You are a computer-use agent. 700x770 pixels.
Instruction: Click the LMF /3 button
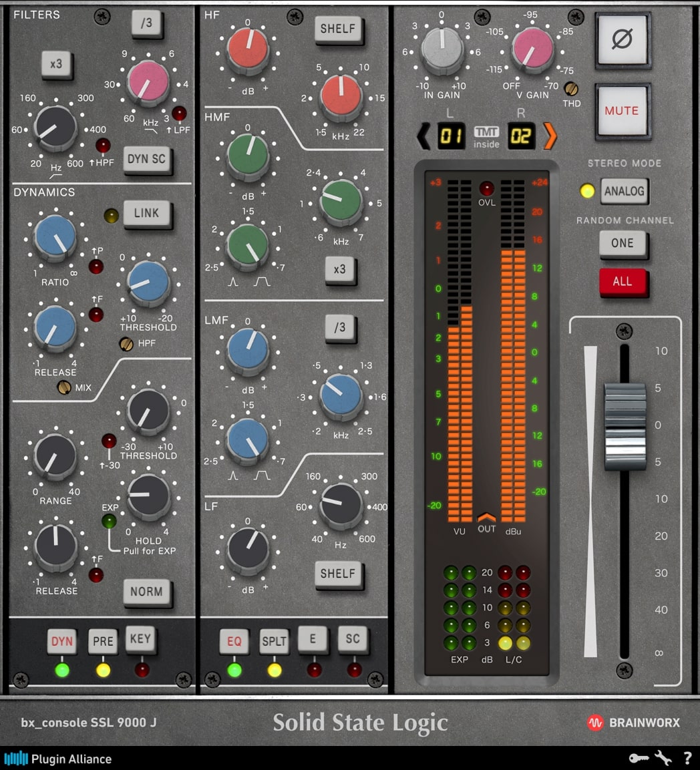[340, 327]
